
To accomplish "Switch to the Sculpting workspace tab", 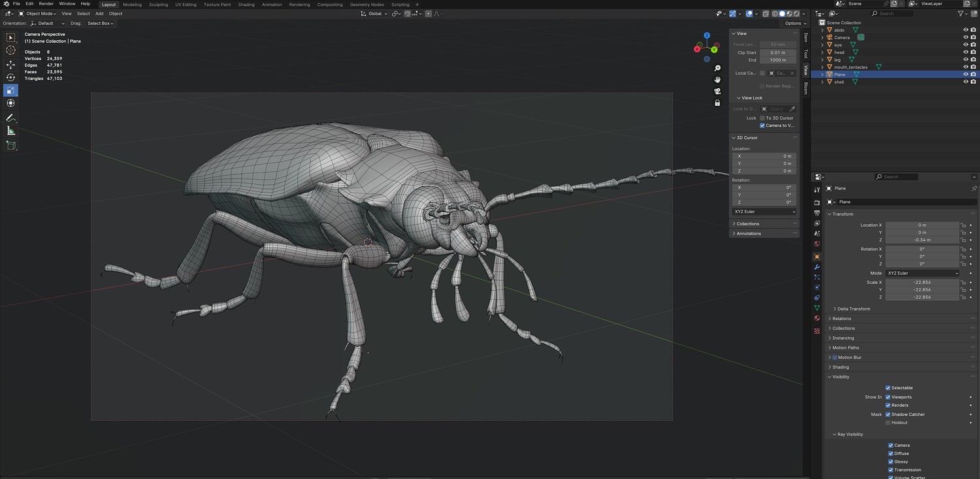I will tap(159, 5).
